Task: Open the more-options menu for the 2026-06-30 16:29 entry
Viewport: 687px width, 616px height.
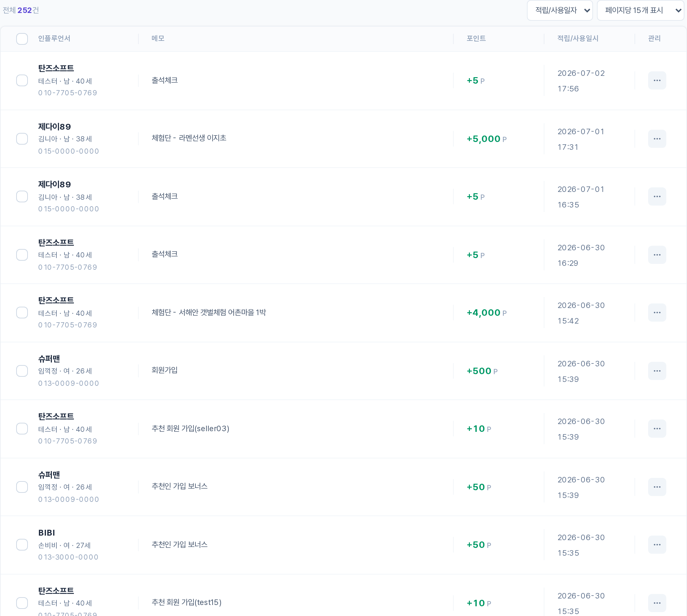Action: (657, 255)
